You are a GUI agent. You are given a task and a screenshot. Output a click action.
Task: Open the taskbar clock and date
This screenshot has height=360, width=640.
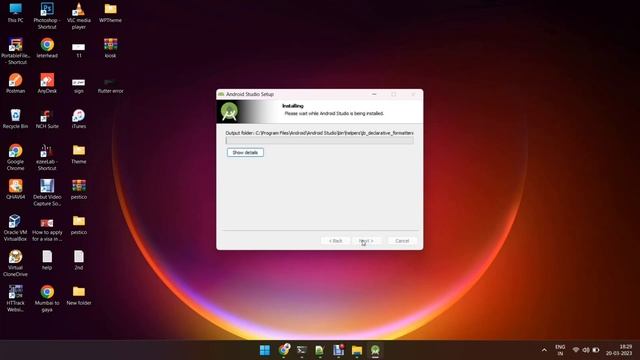point(619,350)
